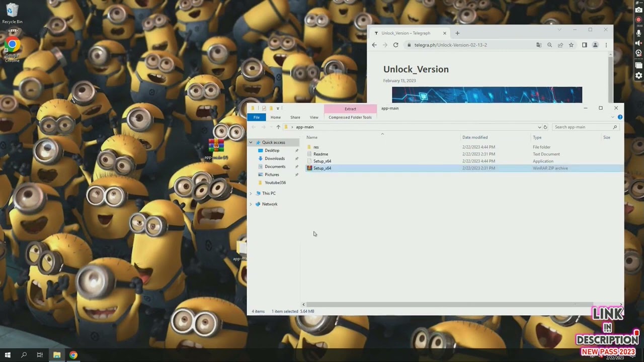Screen dimensions: 644x362
Task: Toggle webcam in the recorder side panel
Action: point(638,53)
